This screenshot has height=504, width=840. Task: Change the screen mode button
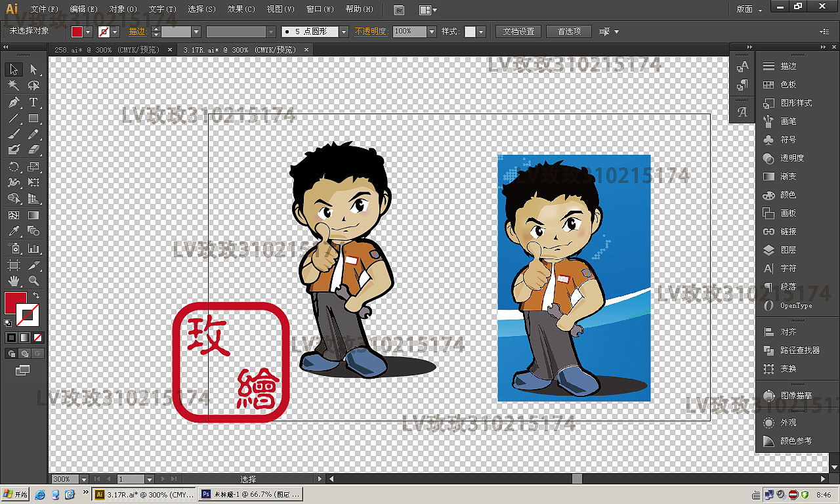(x=23, y=370)
